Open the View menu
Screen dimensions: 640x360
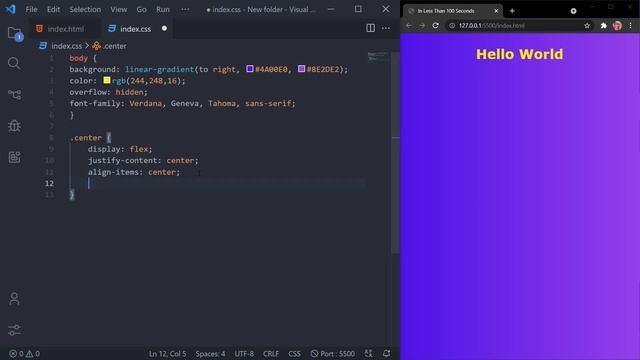click(x=118, y=9)
